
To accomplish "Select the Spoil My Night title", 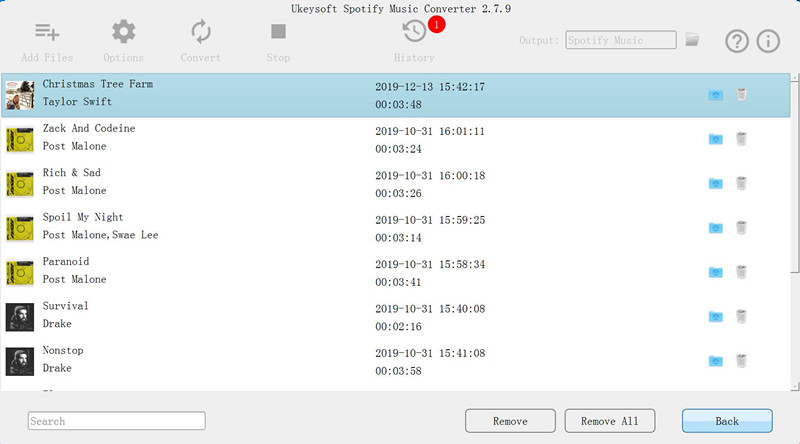I will (83, 217).
